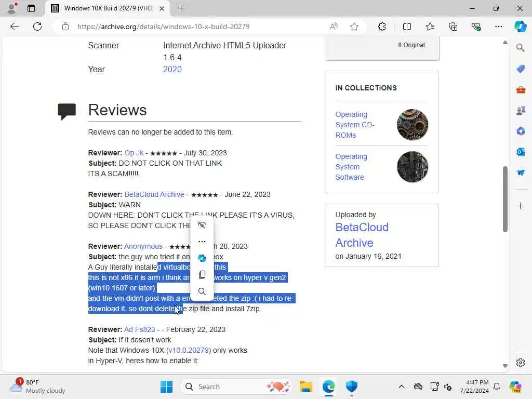This screenshot has width=532, height=399.
Task: Add page to favorites star icon
Action: coord(354,26)
